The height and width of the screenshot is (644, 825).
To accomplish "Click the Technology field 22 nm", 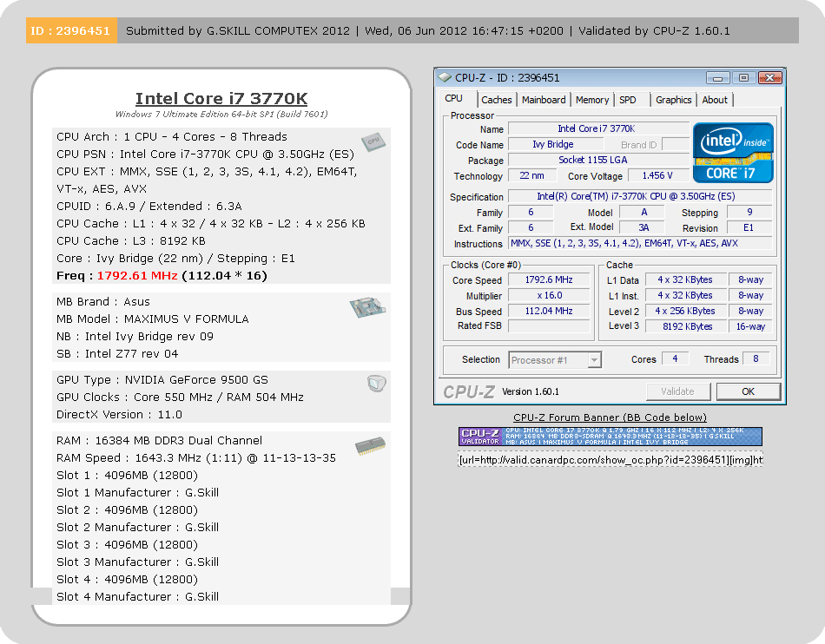I will pyautogui.click(x=531, y=175).
